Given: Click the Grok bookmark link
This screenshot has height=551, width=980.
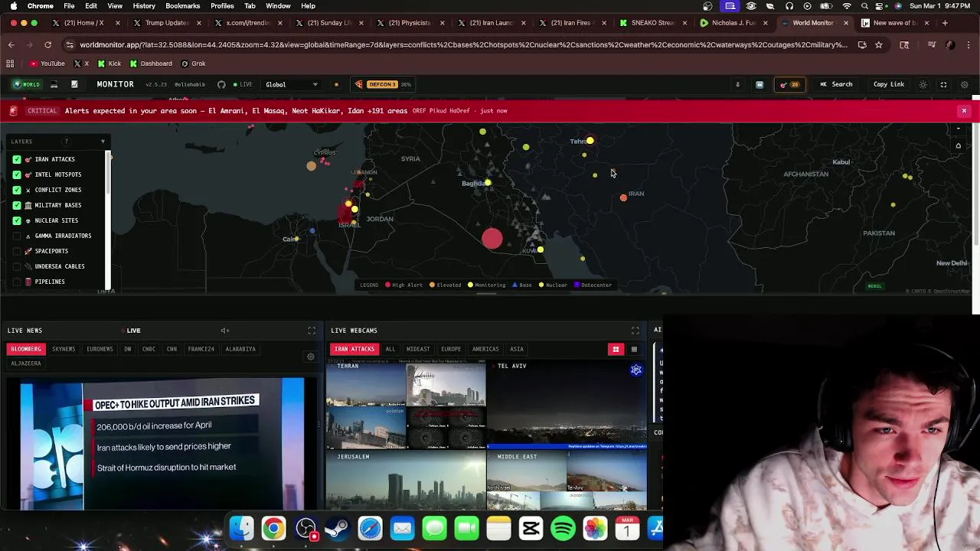Looking at the screenshot, I should (x=193, y=64).
